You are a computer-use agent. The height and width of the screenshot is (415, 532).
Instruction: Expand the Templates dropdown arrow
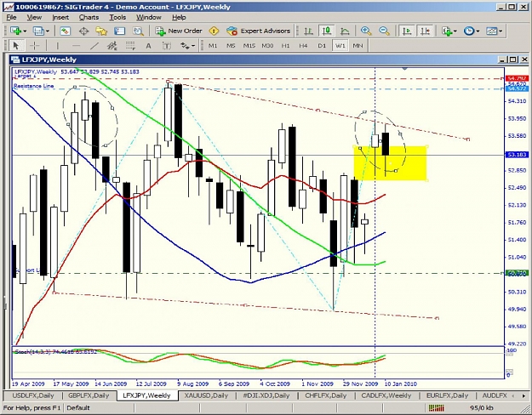pyautogui.click(x=501, y=31)
